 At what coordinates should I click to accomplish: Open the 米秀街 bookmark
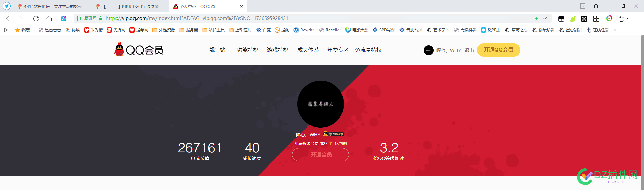[x=93, y=30]
